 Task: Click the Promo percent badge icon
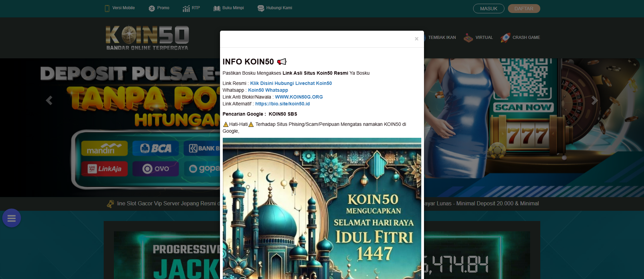point(152,9)
